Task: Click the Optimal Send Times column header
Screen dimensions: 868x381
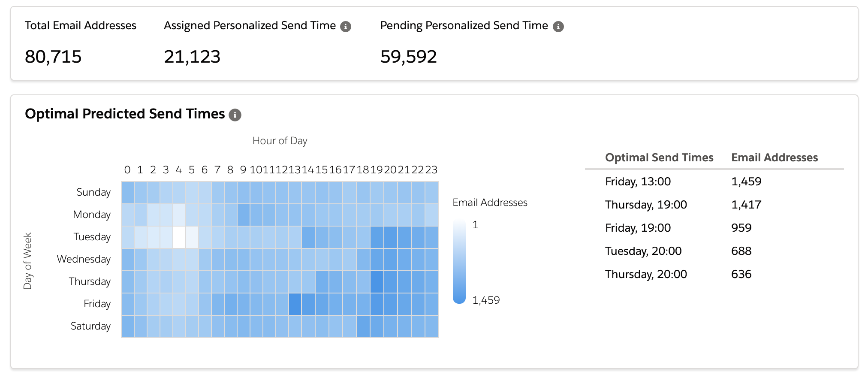Action: [x=659, y=157]
